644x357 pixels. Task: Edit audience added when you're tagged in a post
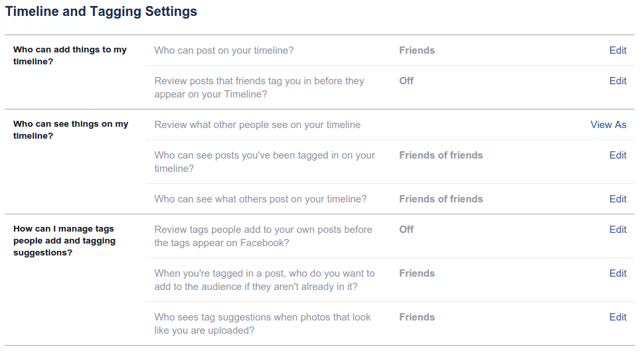(x=617, y=273)
